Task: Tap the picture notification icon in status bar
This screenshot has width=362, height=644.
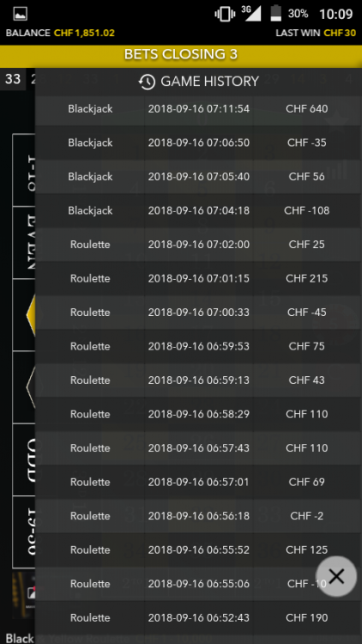Action: [x=20, y=14]
